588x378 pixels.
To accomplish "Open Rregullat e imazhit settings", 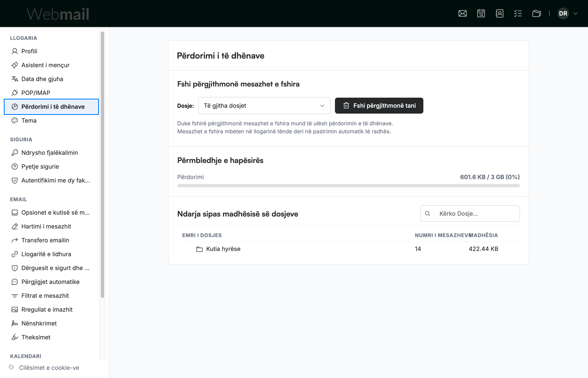I will click(x=51, y=310).
